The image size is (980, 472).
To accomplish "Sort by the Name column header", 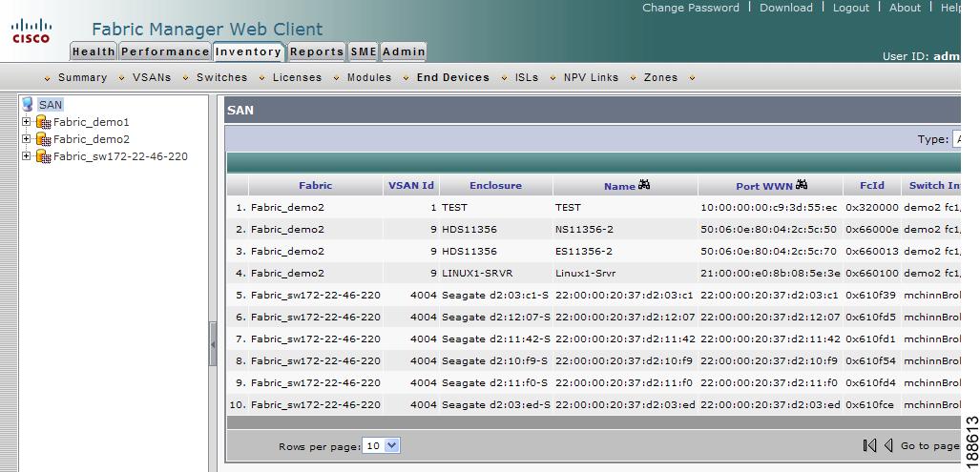I will (x=619, y=186).
